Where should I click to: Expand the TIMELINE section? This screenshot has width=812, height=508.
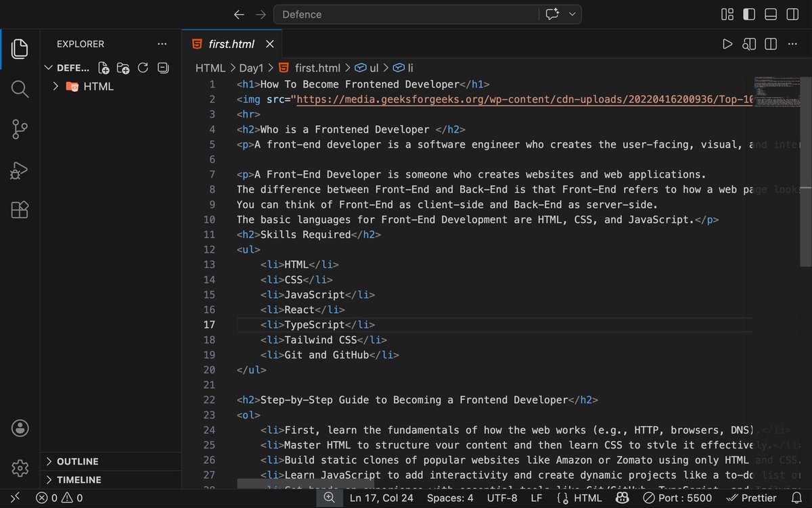(x=111, y=480)
